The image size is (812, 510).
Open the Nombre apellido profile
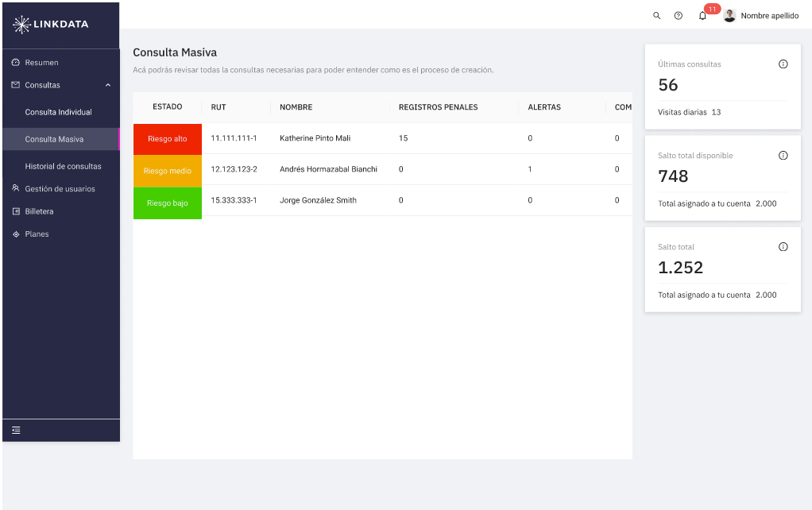pos(760,16)
